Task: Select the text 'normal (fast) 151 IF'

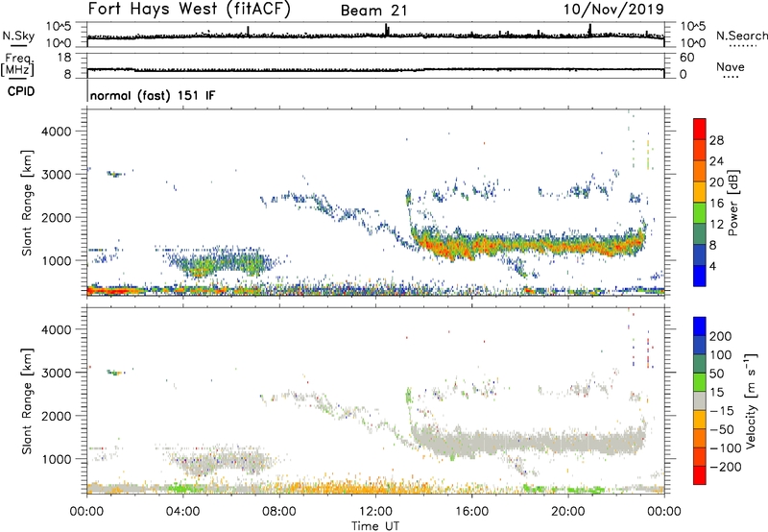Action: [153, 95]
